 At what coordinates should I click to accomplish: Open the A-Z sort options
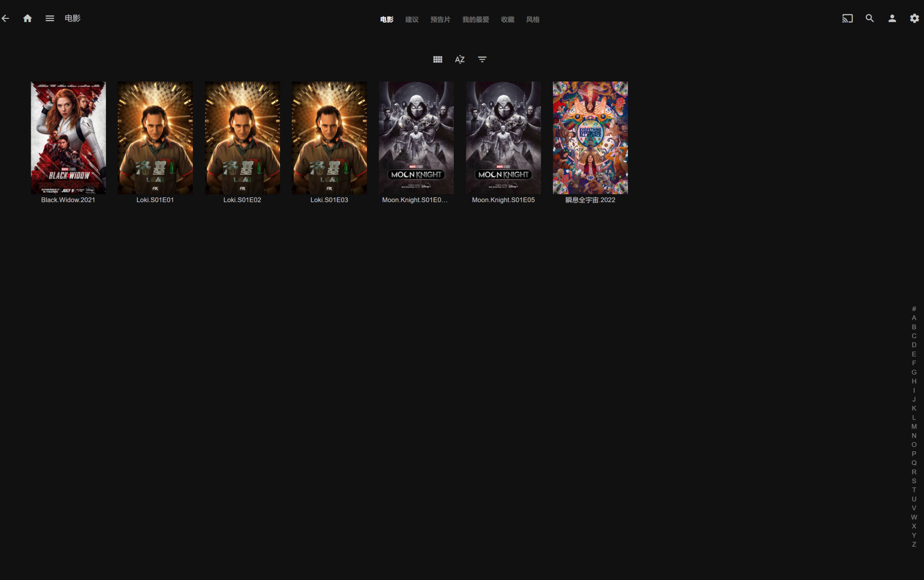pos(460,59)
